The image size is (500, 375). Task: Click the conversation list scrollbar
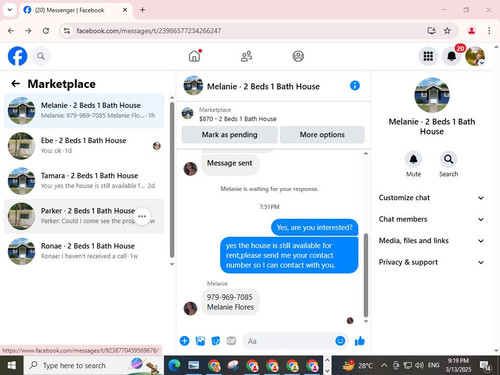click(x=172, y=180)
